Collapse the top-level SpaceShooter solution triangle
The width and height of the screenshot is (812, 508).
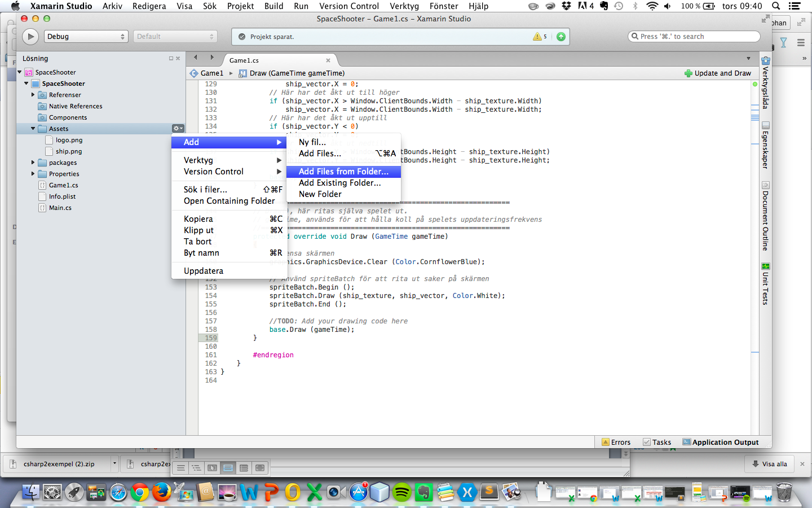click(x=20, y=72)
